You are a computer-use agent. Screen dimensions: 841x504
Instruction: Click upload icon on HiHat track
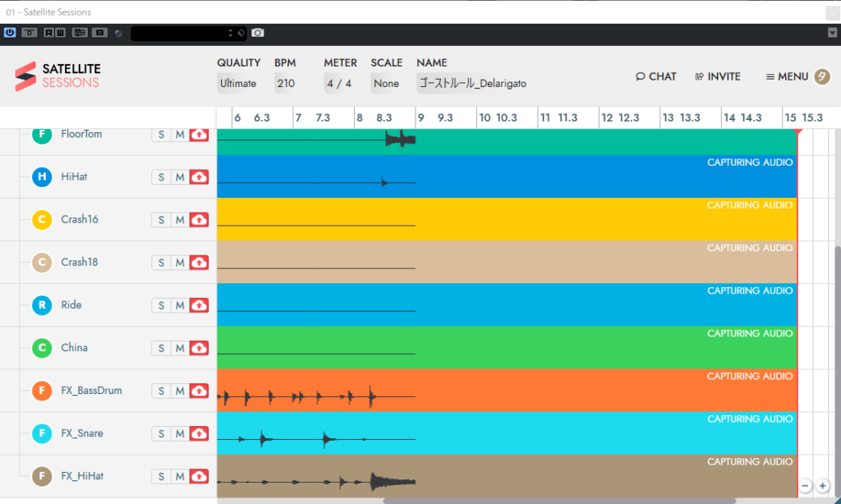click(x=199, y=177)
